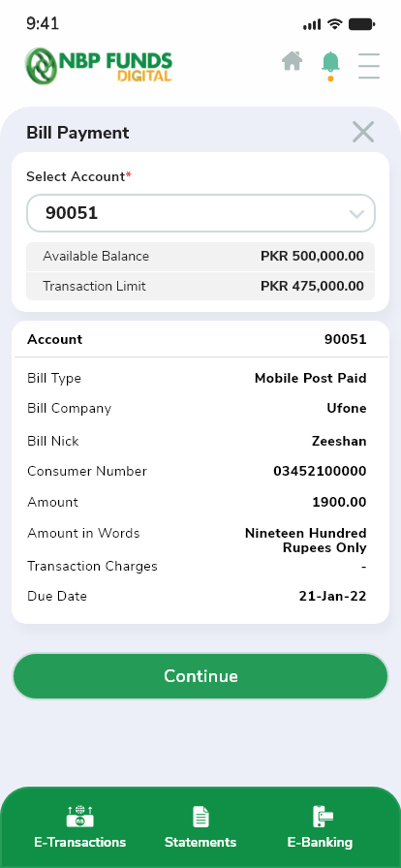
Task: Select the Transaction Limit row
Action: point(200,286)
